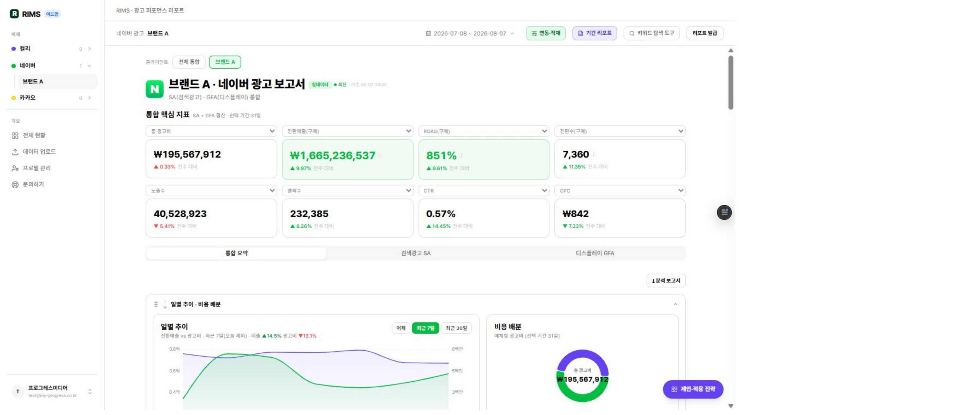This screenshot has width=980, height=415.
Task: Open the account switcher for 프로그레스미디어
Action: 90,392
